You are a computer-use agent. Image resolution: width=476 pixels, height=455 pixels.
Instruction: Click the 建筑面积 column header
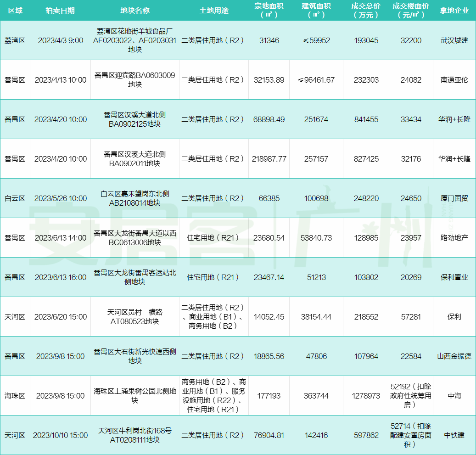click(x=316, y=10)
